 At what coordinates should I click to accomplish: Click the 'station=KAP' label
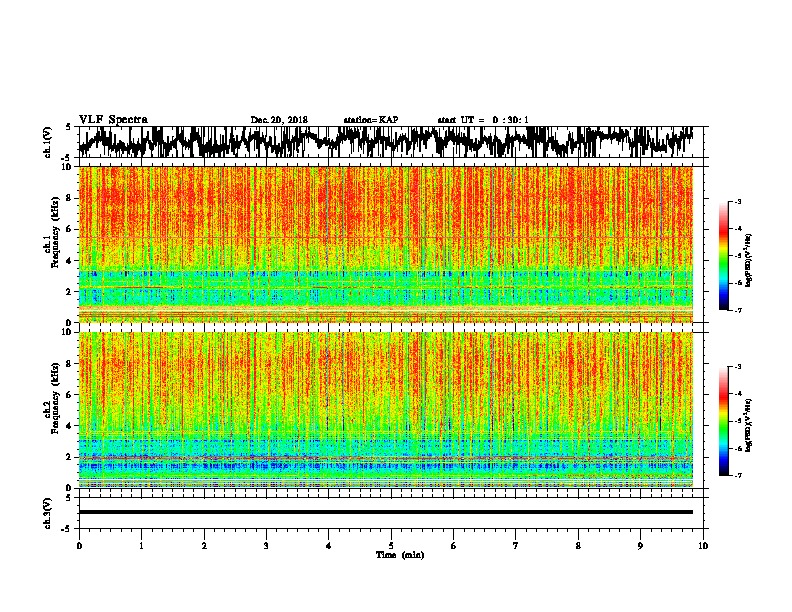(x=371, y=120)
